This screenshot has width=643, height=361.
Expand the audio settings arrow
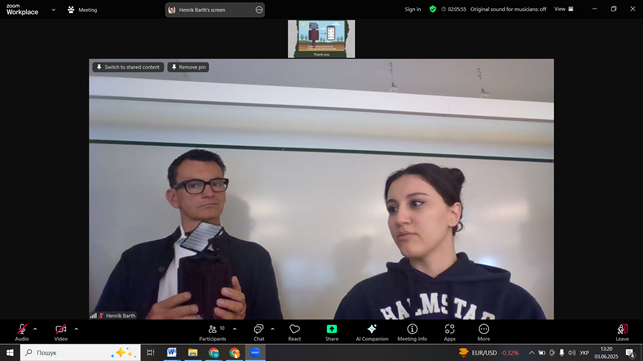point(35,329)
